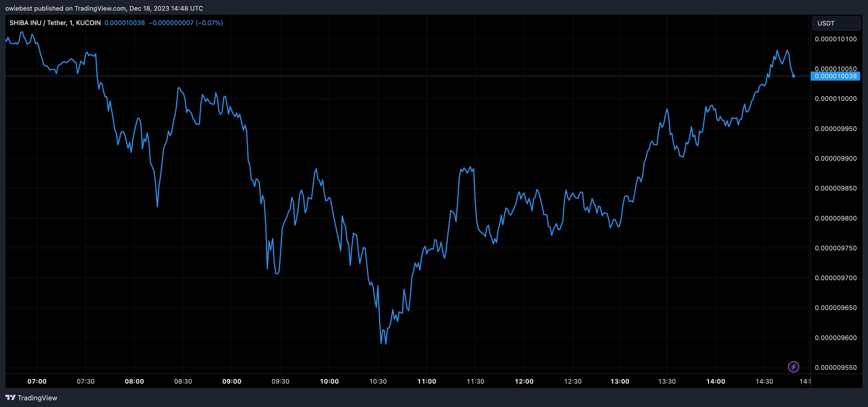This screenshot has height=407, width=868.
Task: Click the owiebest published header text
Action: pos(104,8)
